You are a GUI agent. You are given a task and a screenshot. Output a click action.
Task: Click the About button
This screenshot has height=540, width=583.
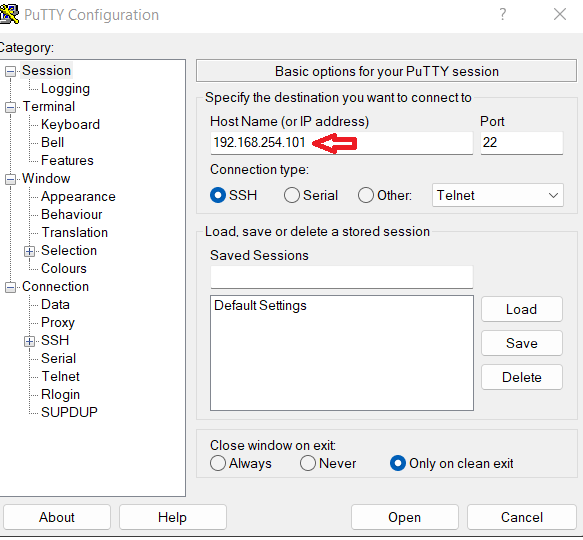tap(57, 517)
